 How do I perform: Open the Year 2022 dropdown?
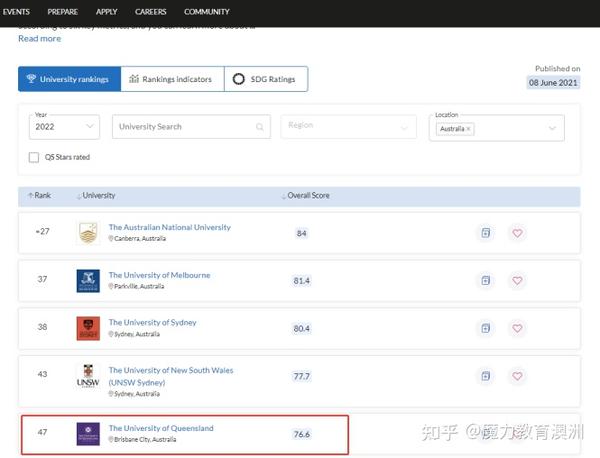click(64, 127)
